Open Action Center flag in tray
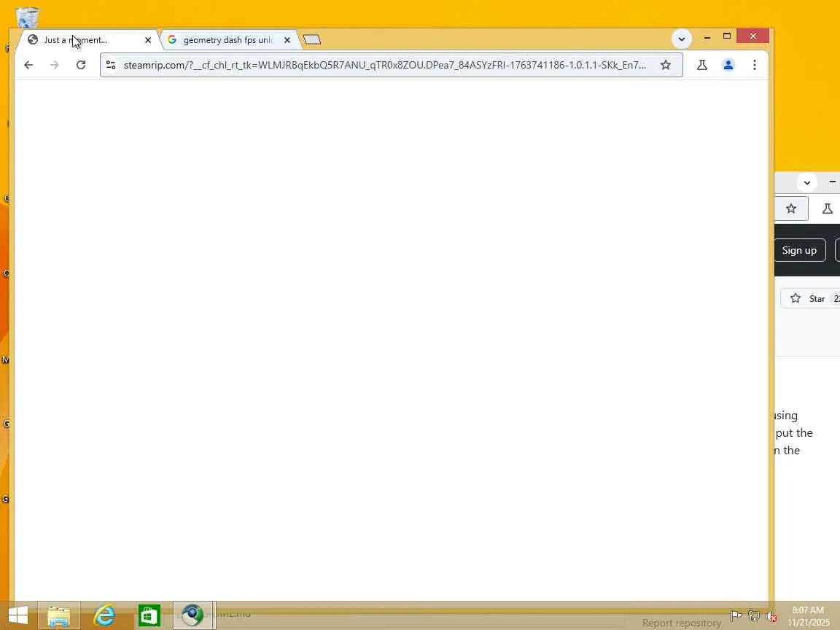Image resolution: width=840 pixels, height=630 pixels. click(x=736, y=616)
